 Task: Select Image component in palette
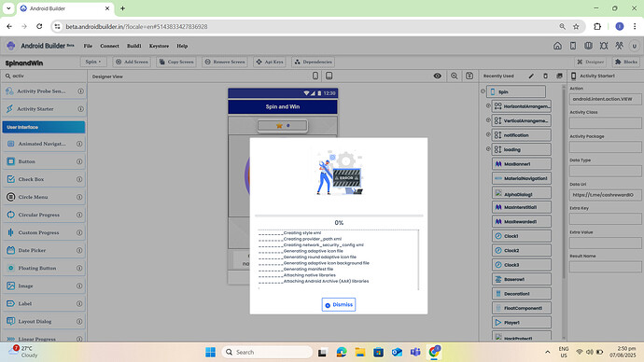(44, 285)
